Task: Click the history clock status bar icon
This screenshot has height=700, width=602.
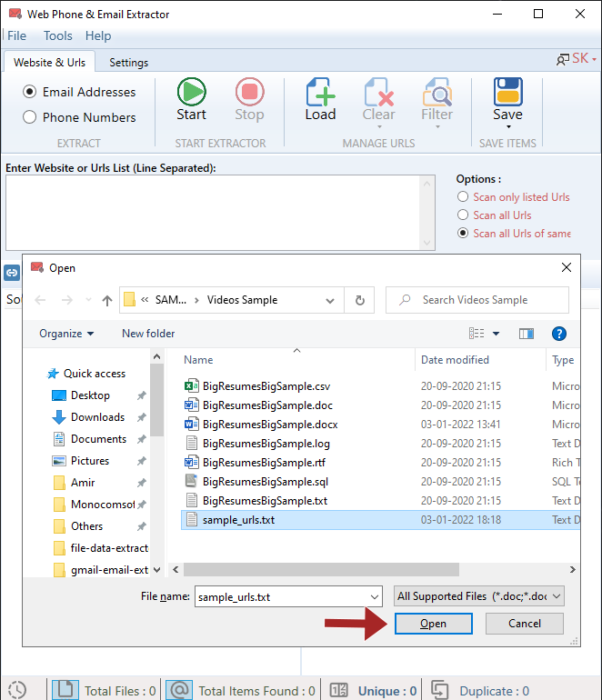Action: point(17,690)
